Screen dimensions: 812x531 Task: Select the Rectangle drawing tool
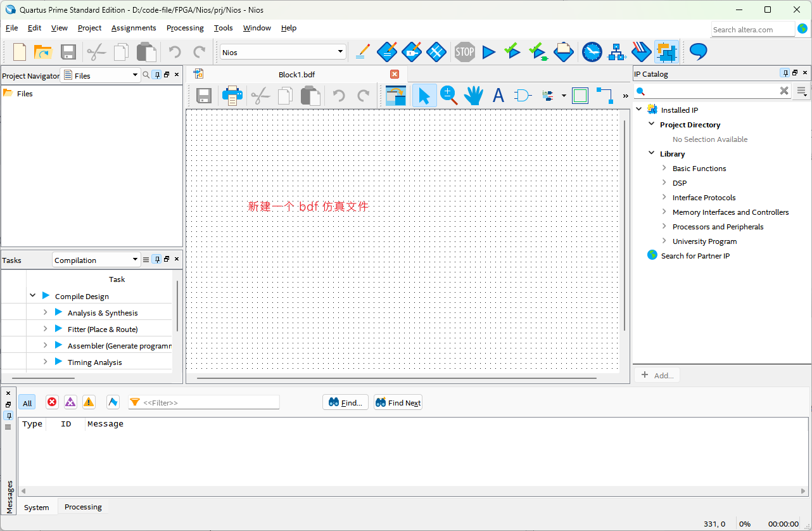tap(580, 95)
